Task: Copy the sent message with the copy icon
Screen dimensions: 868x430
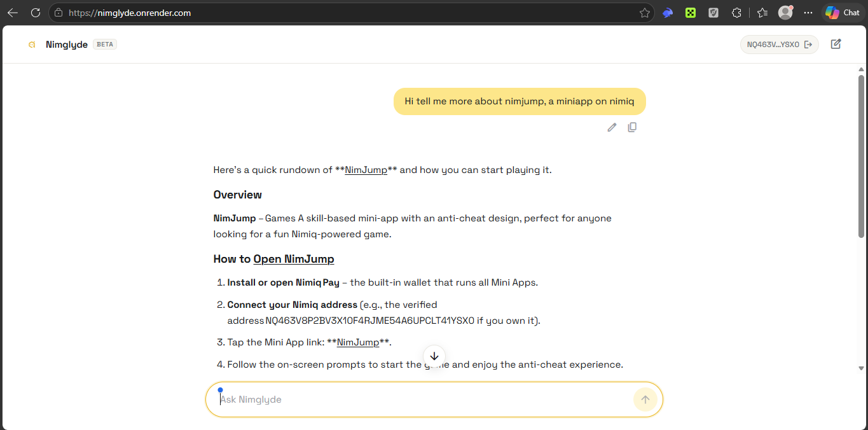Action: coord(632,127)
